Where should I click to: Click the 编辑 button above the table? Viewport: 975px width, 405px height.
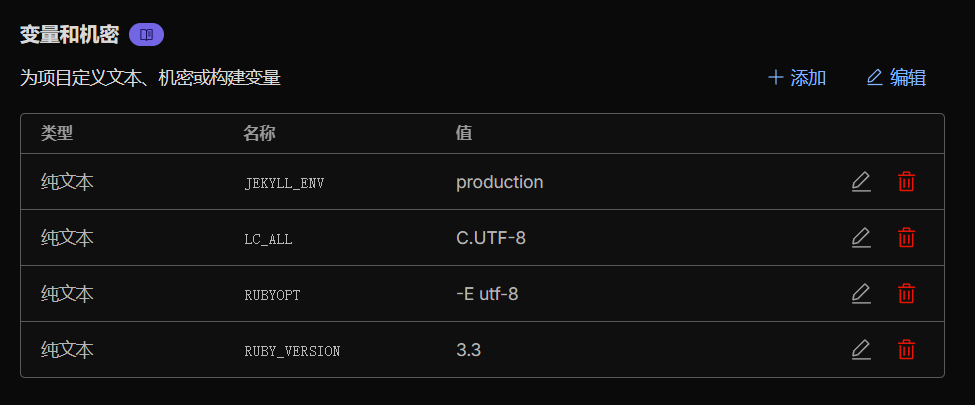tap(896, 78)
